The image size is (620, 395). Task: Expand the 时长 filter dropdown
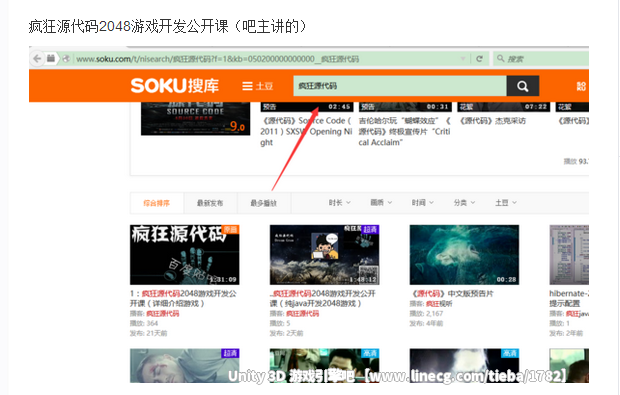340,202
